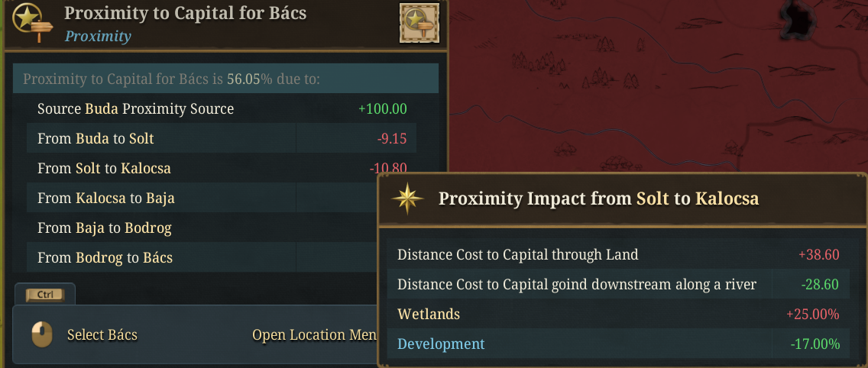This screenshot has height=368, width=868.
Task: Select the From Baja to Bodrog row
Action: tap(202, 228)
